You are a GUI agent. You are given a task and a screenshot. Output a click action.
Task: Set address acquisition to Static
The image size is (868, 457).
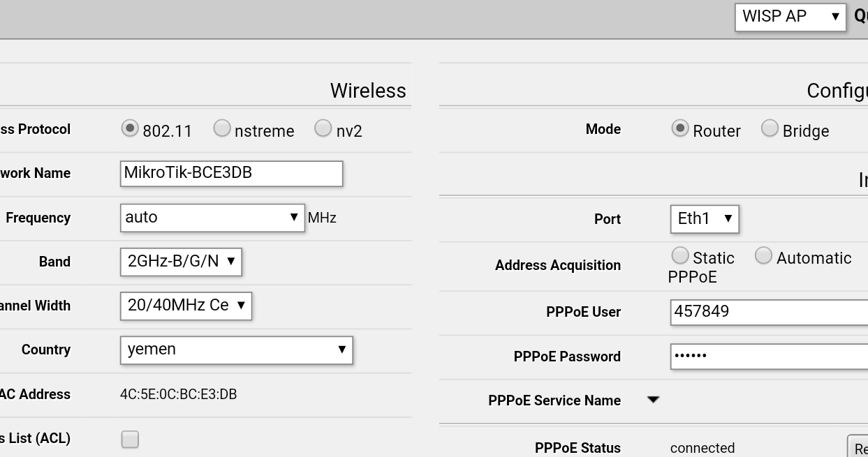(679, 255)
